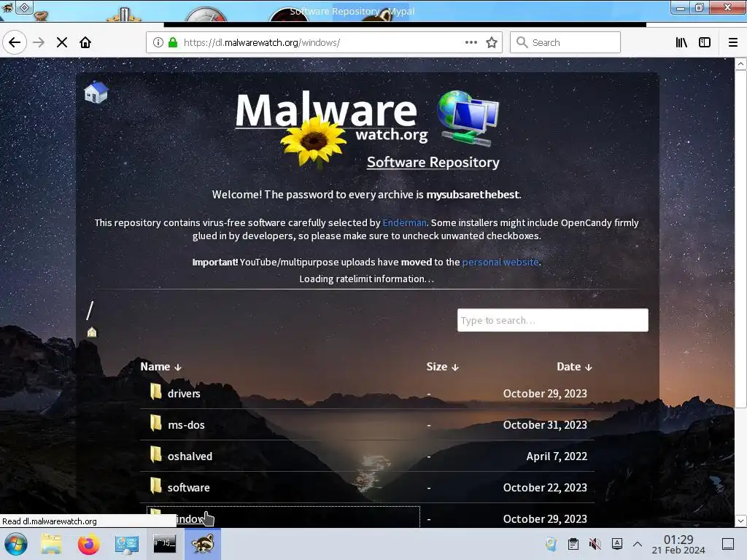This screenshot has width=747, height=560.
Task: Show hidden tray icons chevron
Action: click(x=638, y=544)
